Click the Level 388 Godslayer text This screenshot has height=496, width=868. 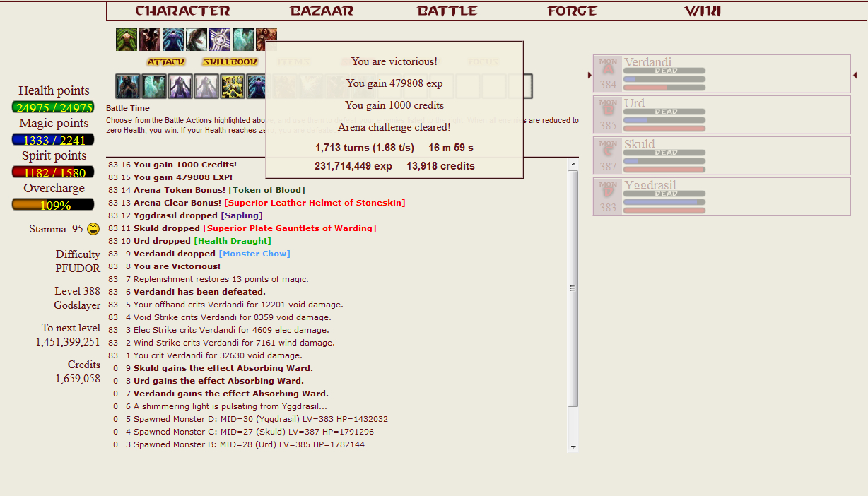pyautogui.click(x=77, y=298)
